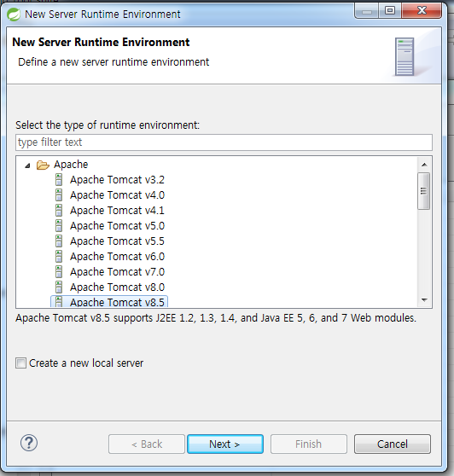
Task: Enable Create a new local server checkbox
Action: [x=20, y=363]
